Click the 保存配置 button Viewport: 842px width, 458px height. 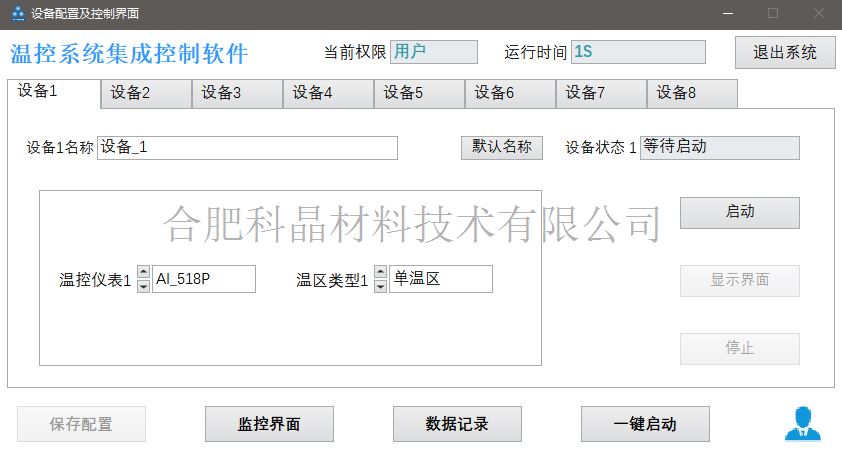[x=81, y=424]
